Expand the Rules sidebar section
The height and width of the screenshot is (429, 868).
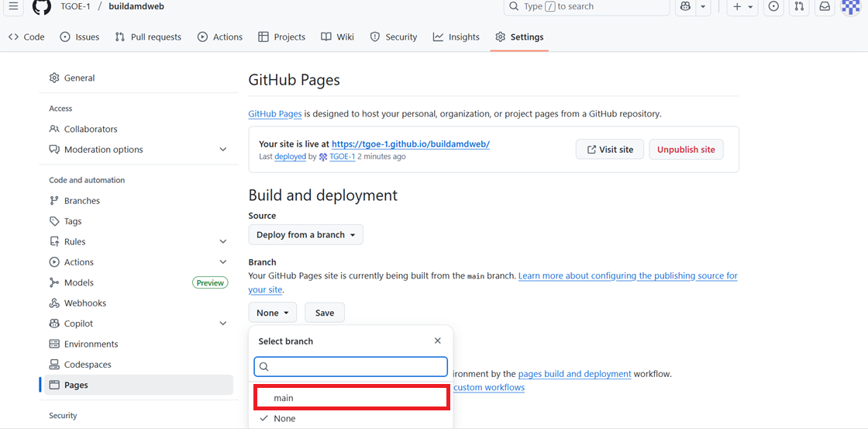[222, 242]
